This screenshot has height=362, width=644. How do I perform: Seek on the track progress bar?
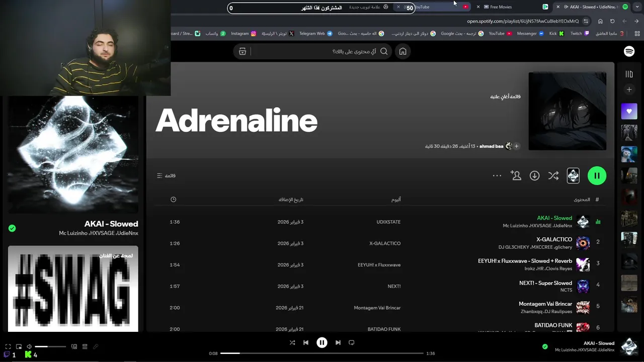[321, 353]
